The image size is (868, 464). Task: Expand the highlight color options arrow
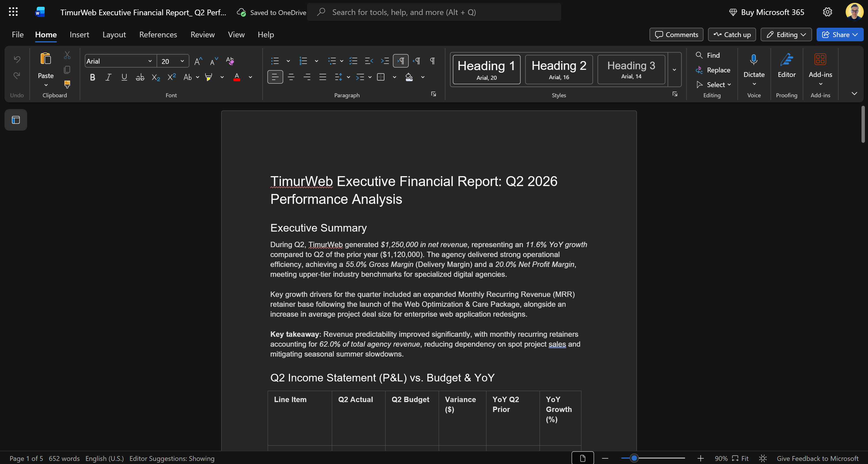click(222, 77)
